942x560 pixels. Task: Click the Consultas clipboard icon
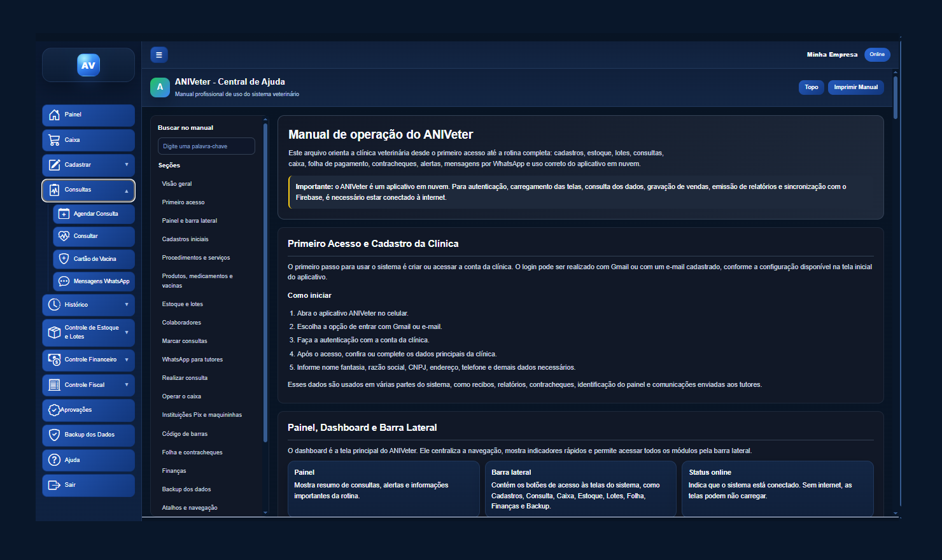tap(54, 190)
